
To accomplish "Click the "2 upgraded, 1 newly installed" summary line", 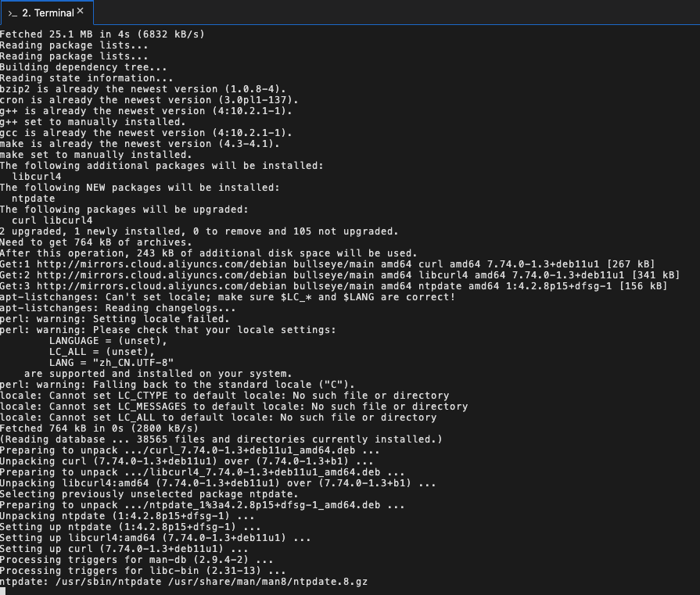I will 199,231.
